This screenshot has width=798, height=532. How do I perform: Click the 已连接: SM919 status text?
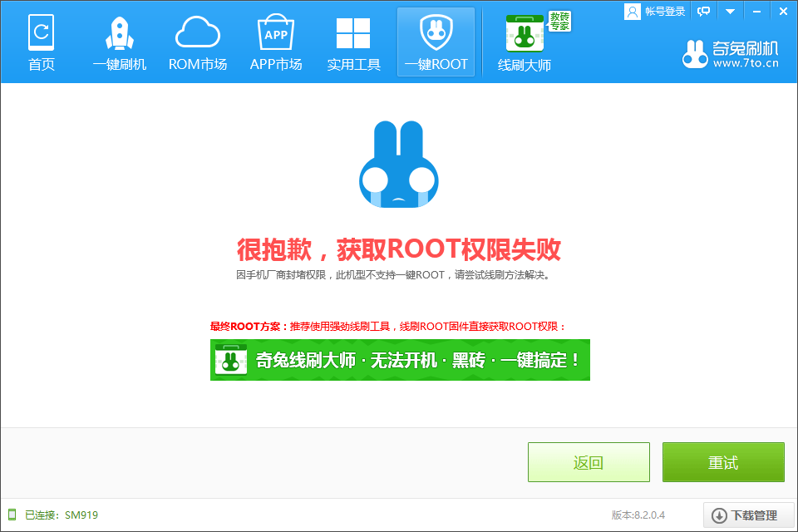click(61, 515)
